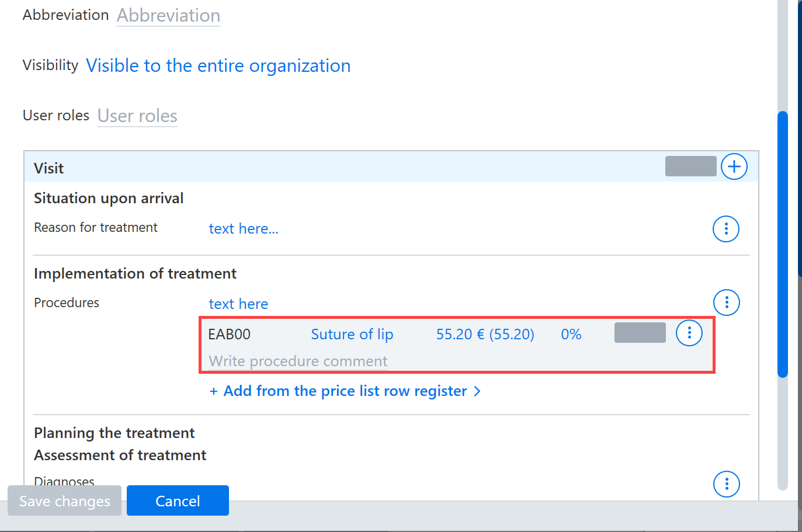
Task: Click the plus icon in the Visit header
Action: click(734, 167)
